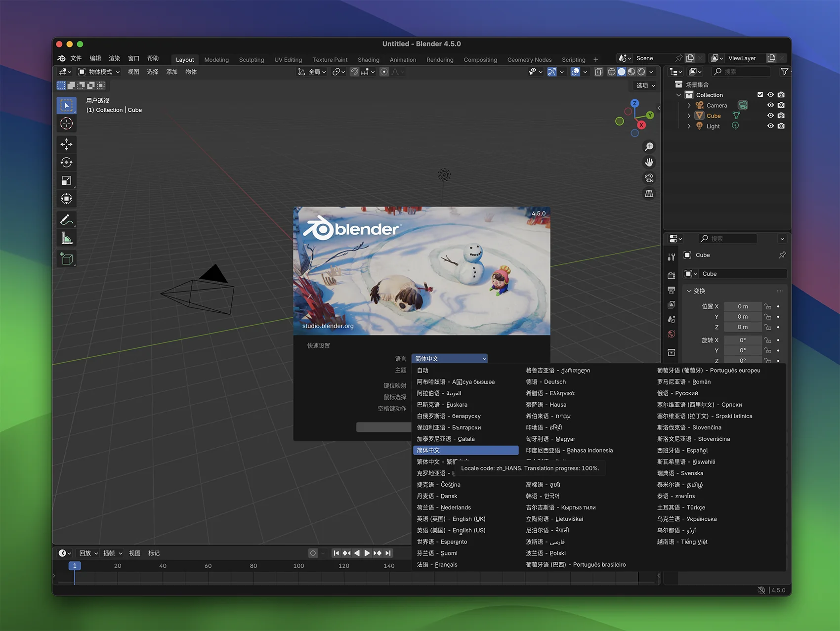This screenshot has width=840, height=631.
Task: Pick the Transform tool
Action: click(x=66, y=199)
